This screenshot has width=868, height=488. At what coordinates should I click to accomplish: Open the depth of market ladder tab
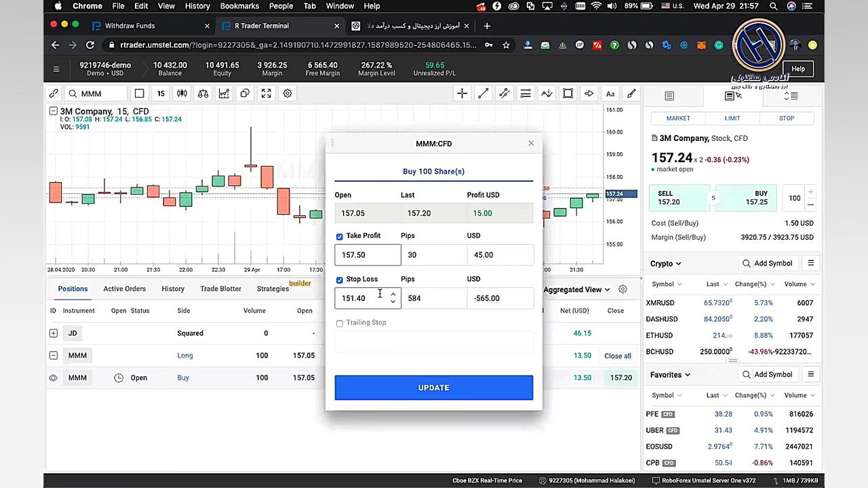coord(791,96)
